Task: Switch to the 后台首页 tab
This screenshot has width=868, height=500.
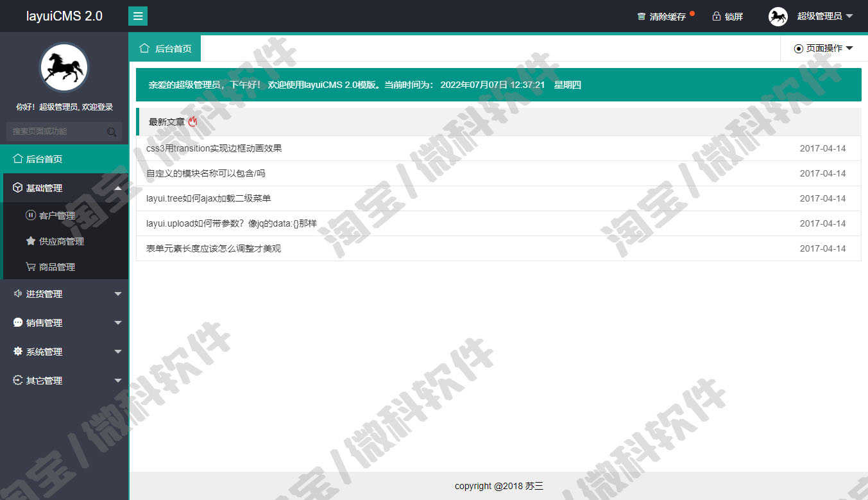Action: pos(165,48)
